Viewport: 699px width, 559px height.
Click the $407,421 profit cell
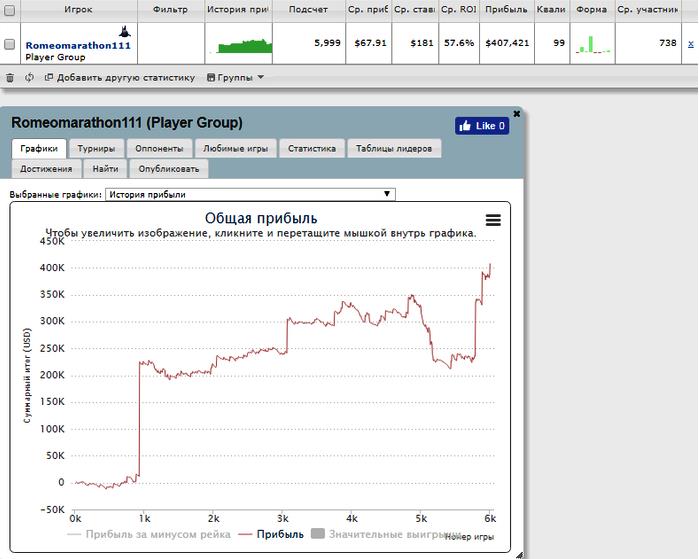(x=507, y=43)
